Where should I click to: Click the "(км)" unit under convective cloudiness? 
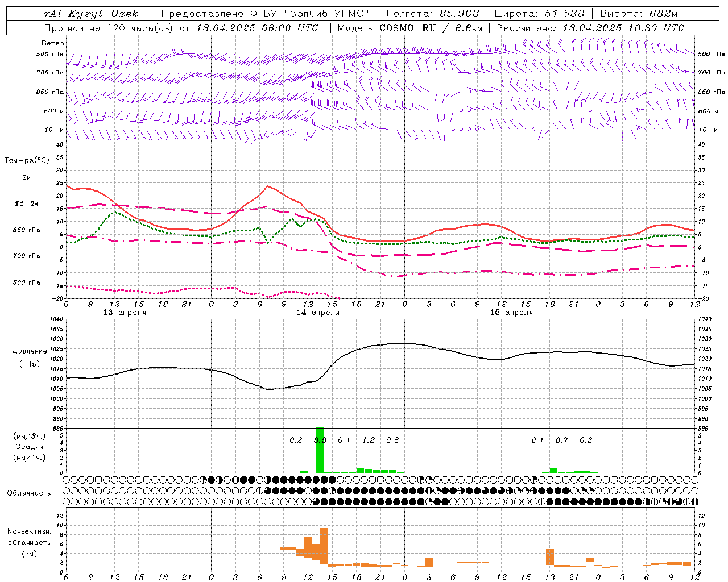click(x=29, y=554)
